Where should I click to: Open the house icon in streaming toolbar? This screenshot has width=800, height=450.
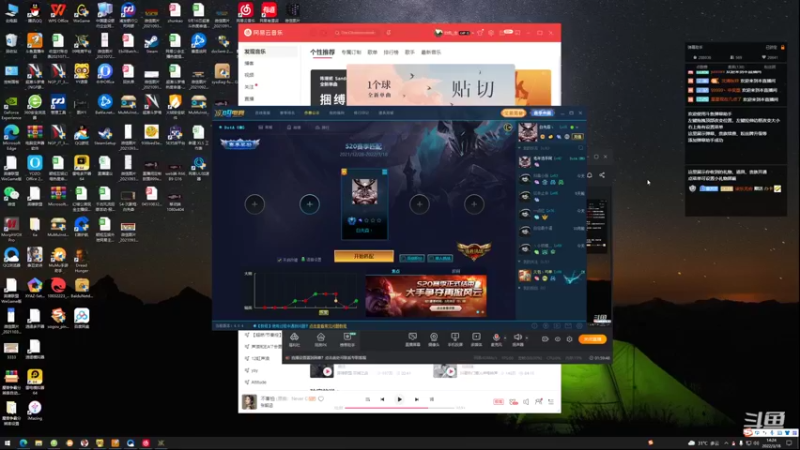pyautogui.click(x=320, y=339)
